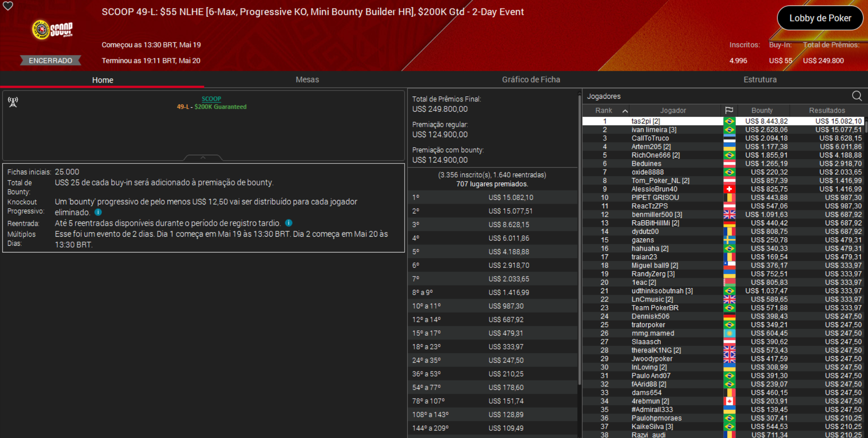Screen dimensions: 868x438
Task: Click Total de Prêmios Final amount
Action: 440,109
